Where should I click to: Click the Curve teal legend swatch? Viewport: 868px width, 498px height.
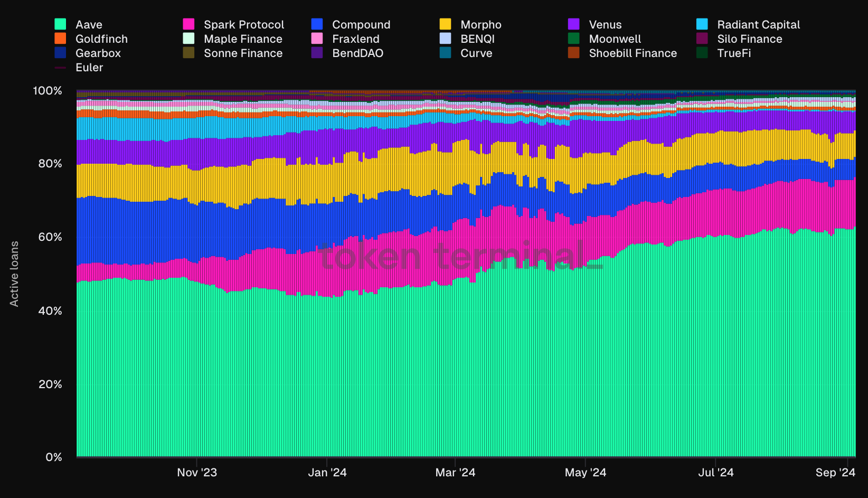[x=445, y=53]
